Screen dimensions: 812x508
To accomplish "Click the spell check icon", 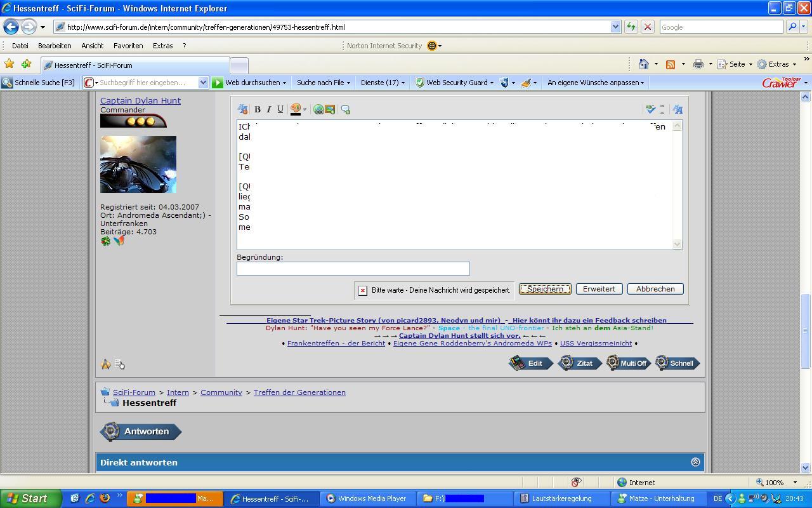I will tap(650, 109).
